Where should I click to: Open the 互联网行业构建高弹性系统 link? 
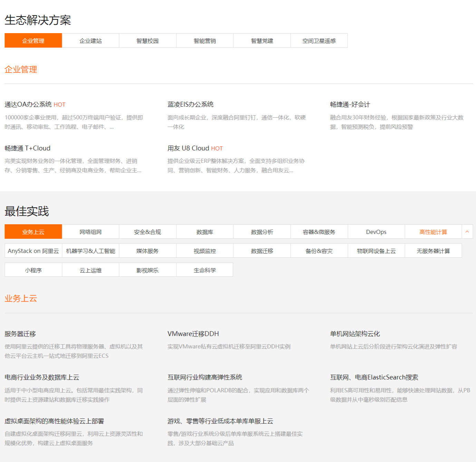(x=205, y=377)
